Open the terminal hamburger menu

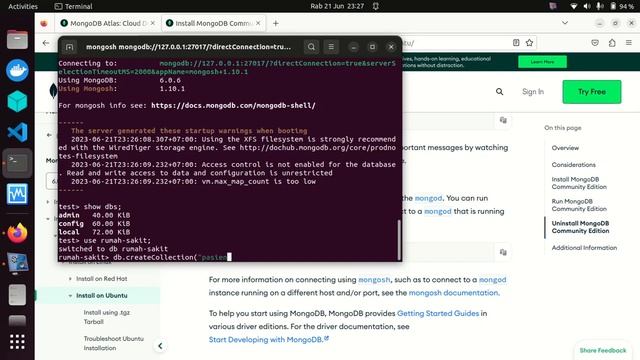coord(331,47)
